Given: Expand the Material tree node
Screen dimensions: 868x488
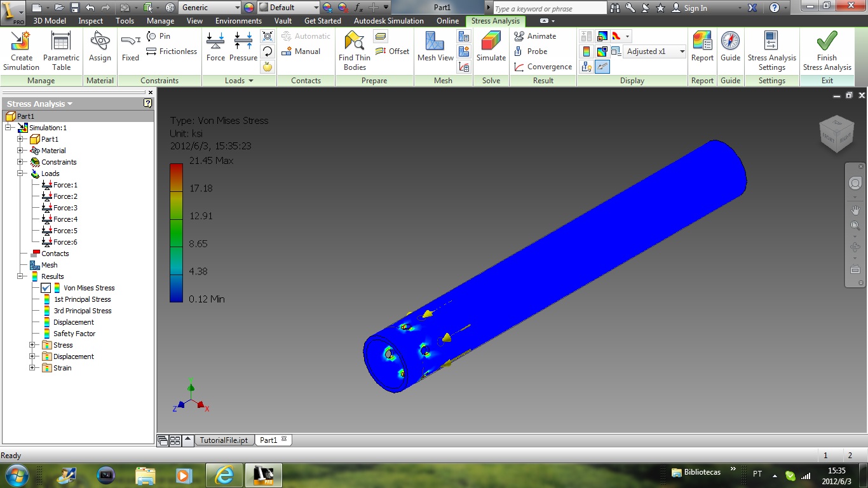Looking at the screenshot, I should tap(20, 151).
